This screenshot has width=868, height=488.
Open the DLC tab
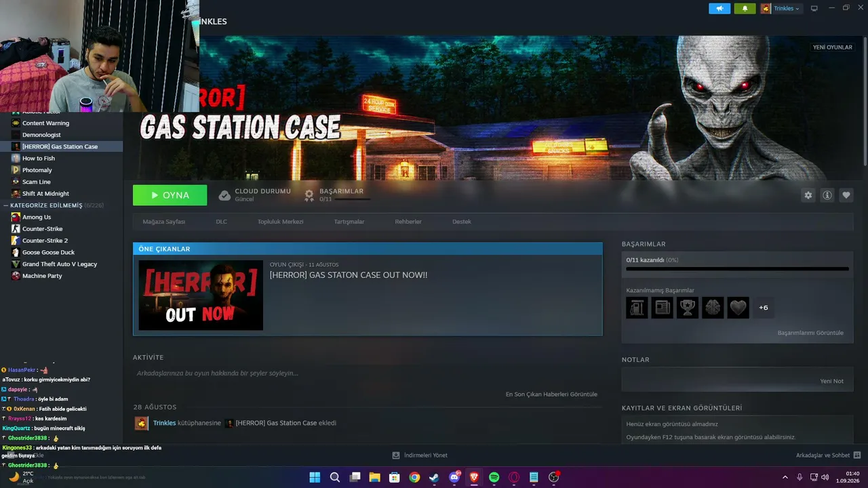222,222
